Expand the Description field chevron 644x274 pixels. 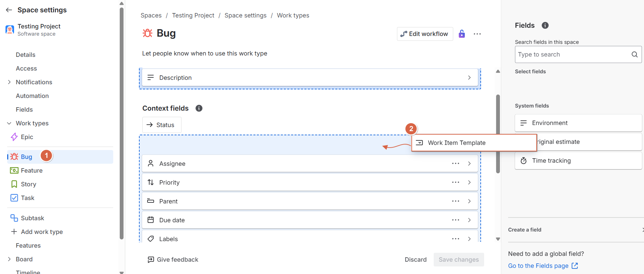(469, 78)
